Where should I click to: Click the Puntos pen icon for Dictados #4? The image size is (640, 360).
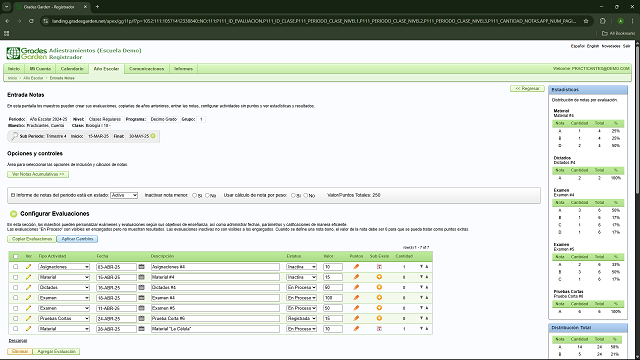coord(356,287)
